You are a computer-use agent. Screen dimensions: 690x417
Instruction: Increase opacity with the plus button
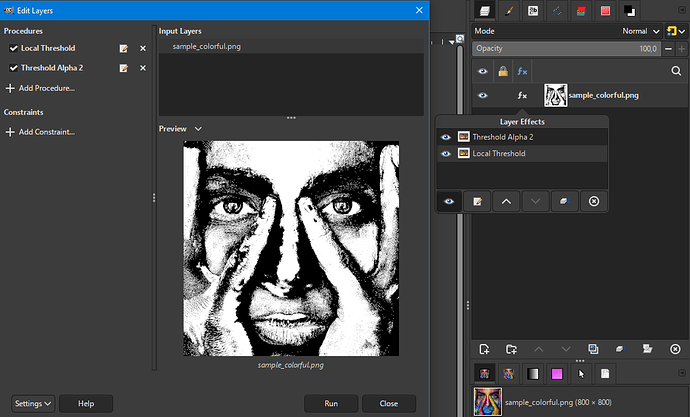point(682,49)
